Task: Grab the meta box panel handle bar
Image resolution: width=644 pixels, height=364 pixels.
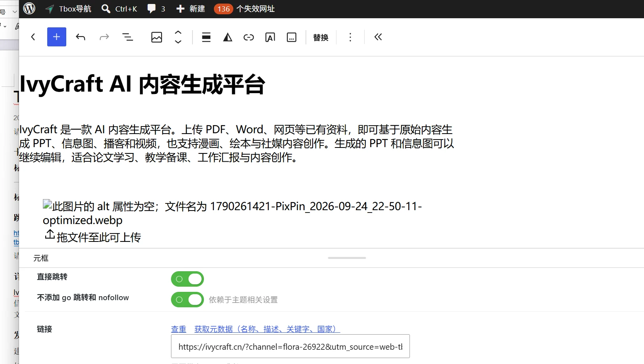Action: [x=347, y=258]
